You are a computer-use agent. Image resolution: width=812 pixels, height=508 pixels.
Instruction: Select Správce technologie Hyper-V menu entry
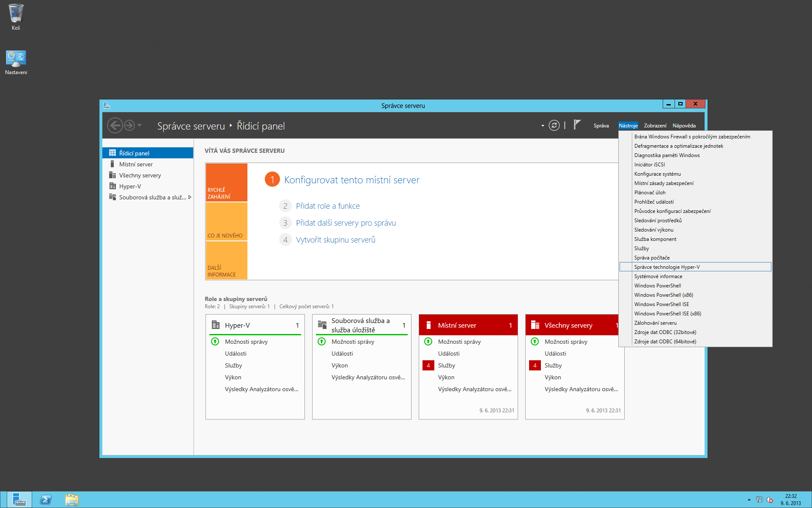coord(667,267)
